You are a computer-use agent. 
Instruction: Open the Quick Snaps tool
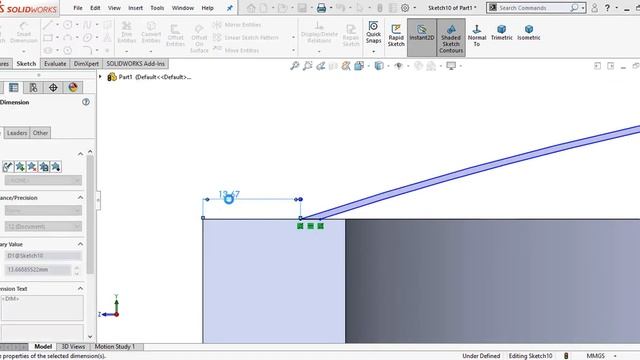(373, 33)
